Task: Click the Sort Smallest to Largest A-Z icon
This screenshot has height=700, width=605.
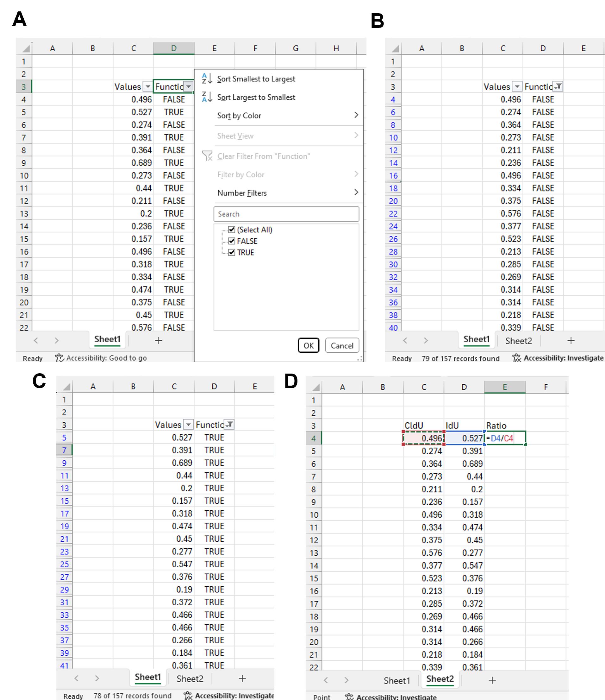Action: (207, 79)
